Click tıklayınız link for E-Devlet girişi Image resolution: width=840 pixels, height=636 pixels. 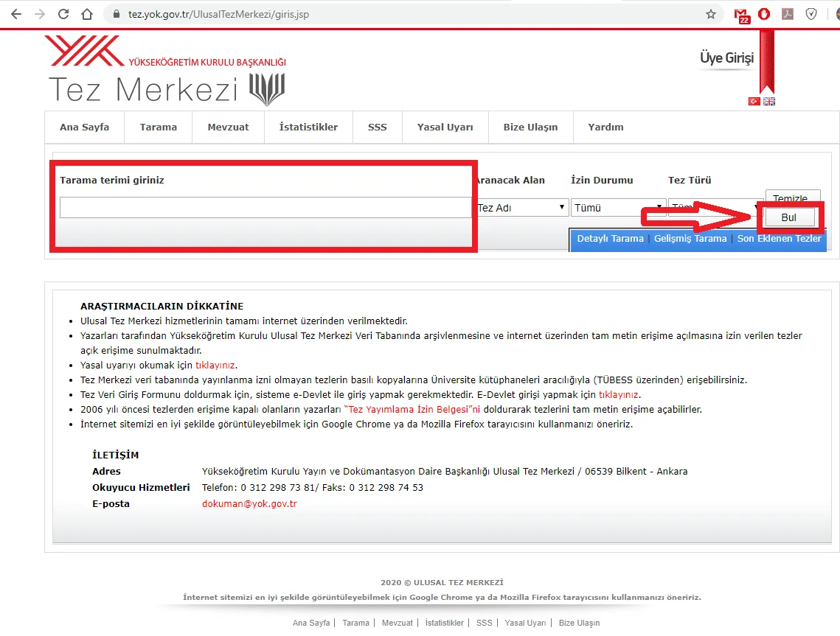coord(618,394)
